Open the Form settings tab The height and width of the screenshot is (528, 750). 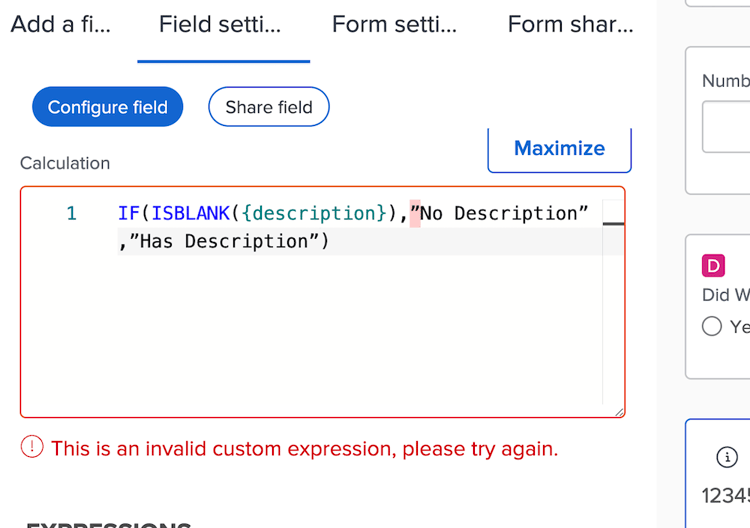(394, 24)
